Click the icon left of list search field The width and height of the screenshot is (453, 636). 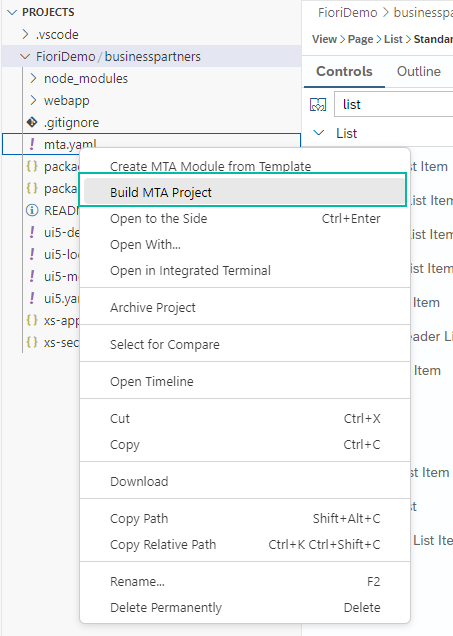pyautogui.click(x=318, y=105)
